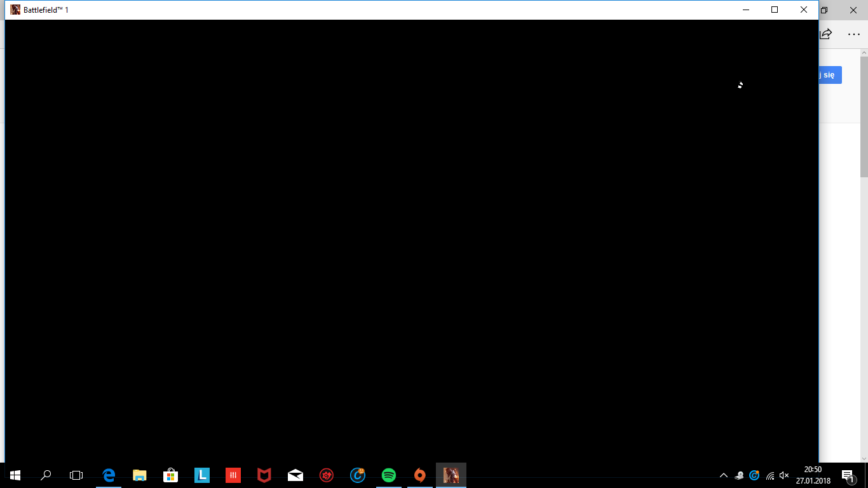The height and width of the screenshot is (488, 868).
Task: Click the blue 'się' button in Edge
Action: click(831, 75)
